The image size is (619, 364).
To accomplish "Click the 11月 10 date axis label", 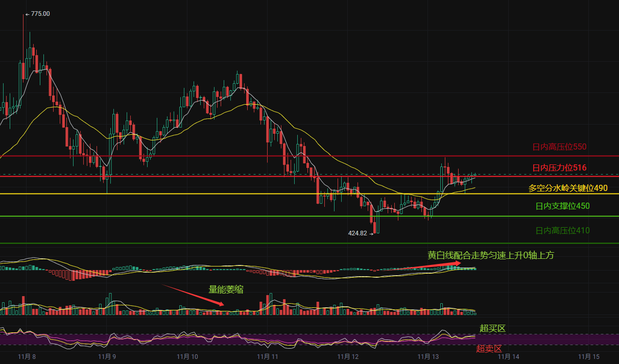I will [x=187, y=356].
